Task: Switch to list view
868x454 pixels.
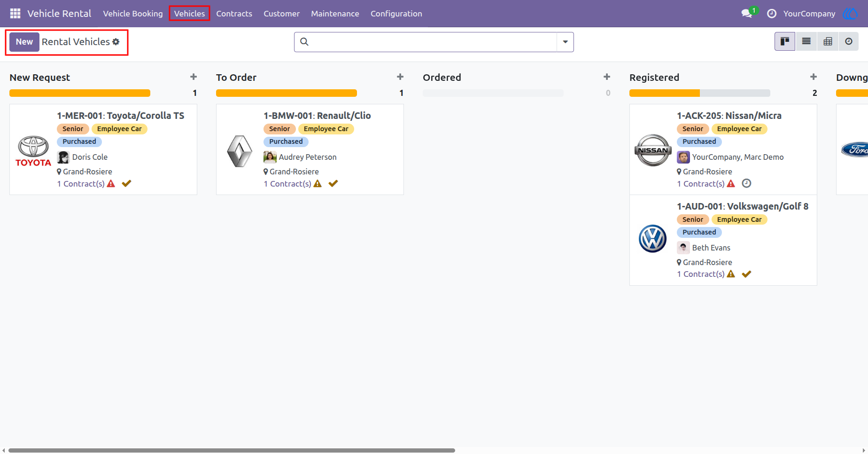Action: [806, 41]
